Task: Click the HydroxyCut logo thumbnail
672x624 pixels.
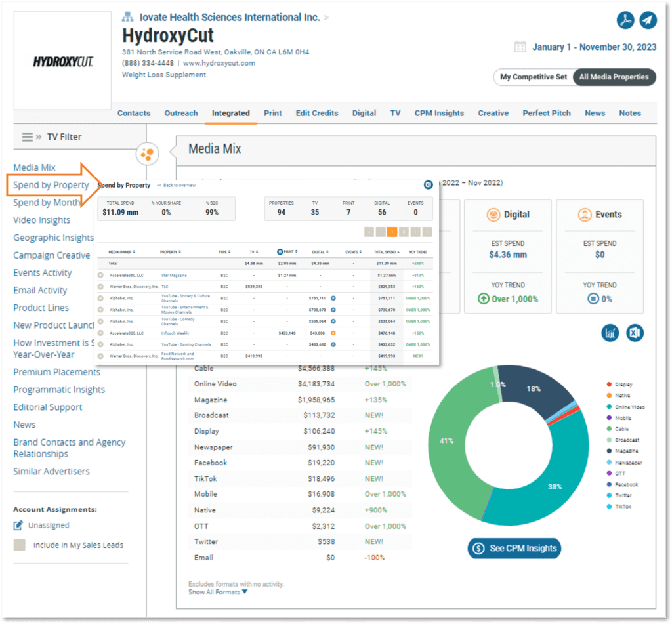Action: click(62, 61)
